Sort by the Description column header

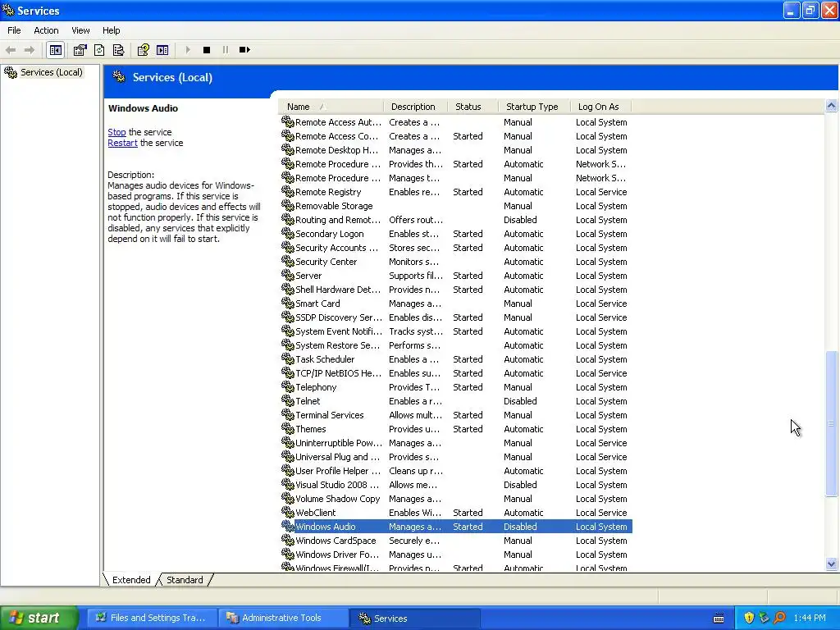(416, 107)
